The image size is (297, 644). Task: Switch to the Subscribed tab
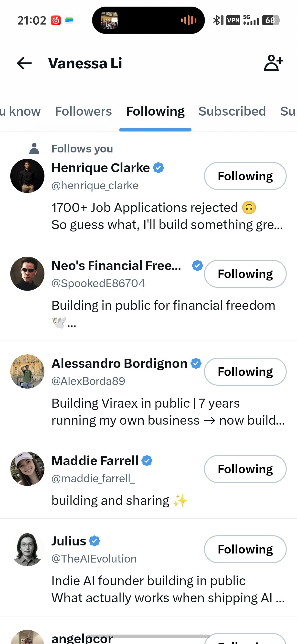coord(232,111)
